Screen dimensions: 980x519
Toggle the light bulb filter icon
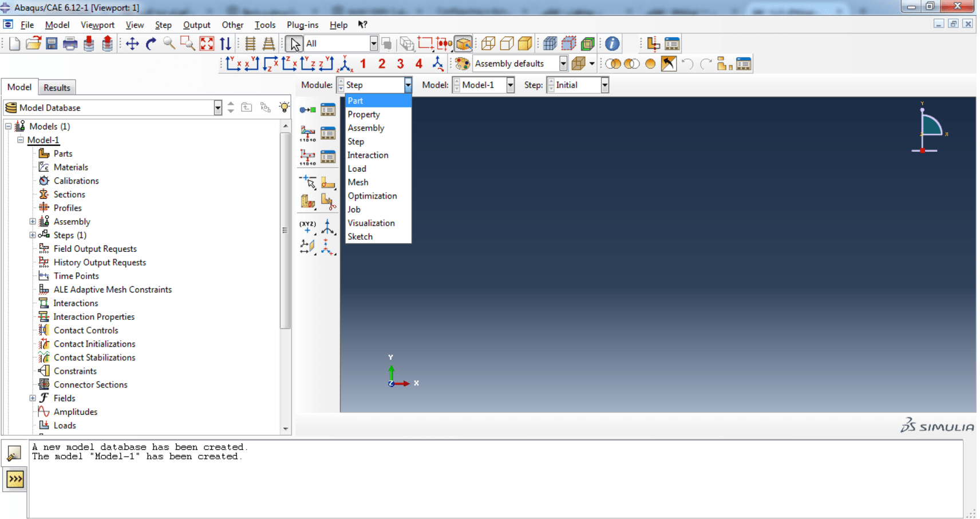click(284, 107)
